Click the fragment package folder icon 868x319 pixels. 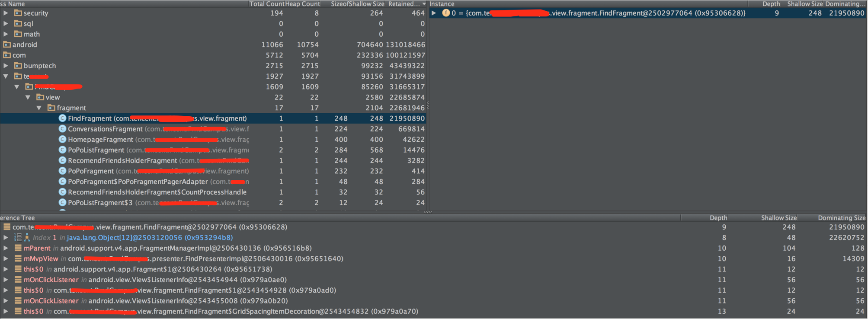[x=51, y=108]
